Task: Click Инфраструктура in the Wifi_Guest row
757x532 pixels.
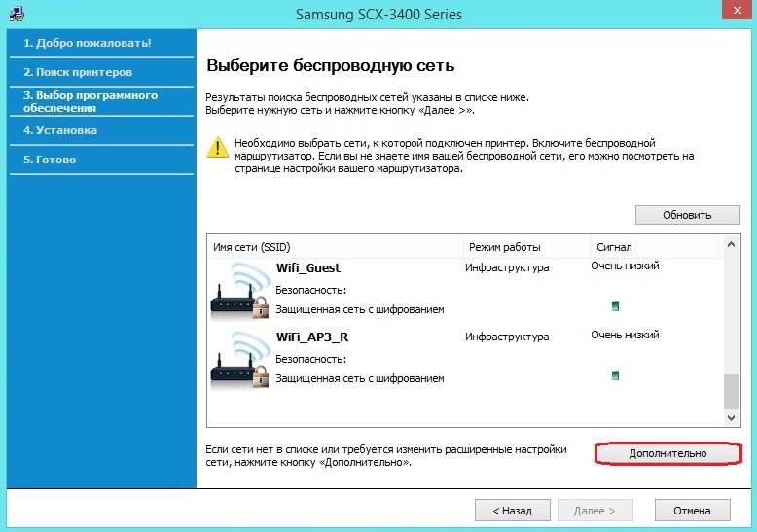Action: [507, 267]
